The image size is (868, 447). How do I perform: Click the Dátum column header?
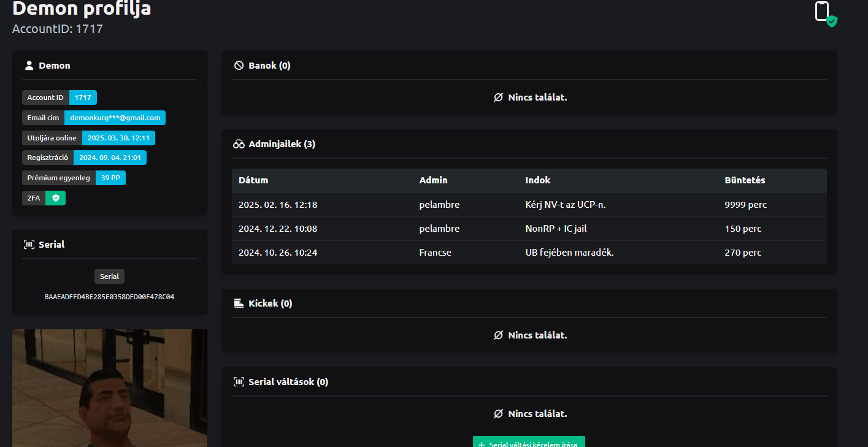coord(253,180)
